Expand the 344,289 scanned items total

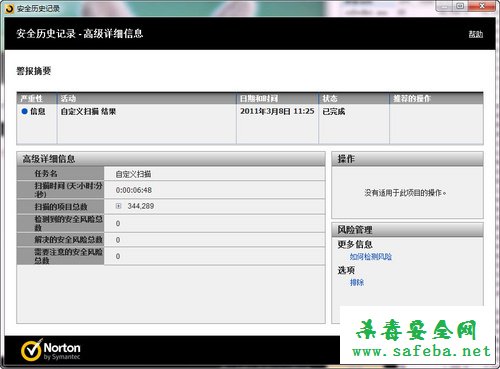pyautogui.click(x=118, y=206)
